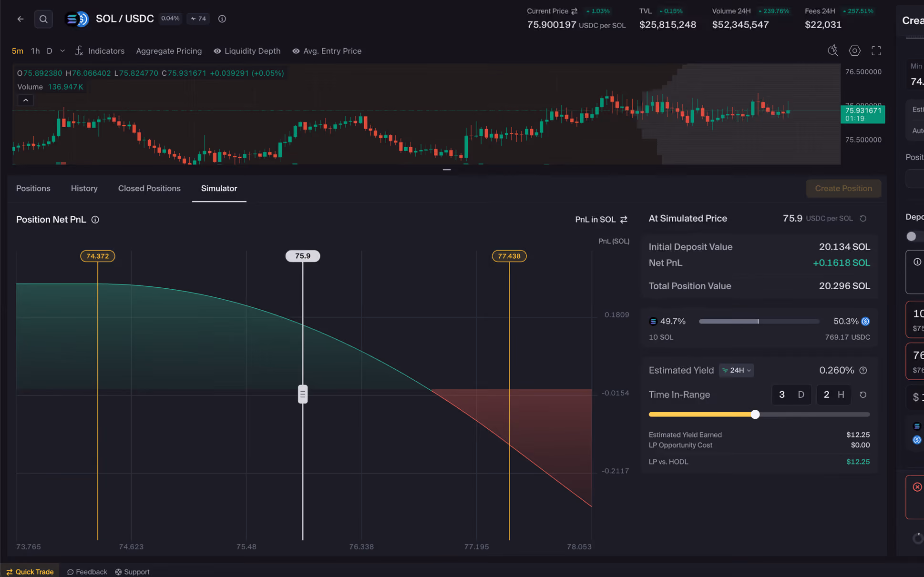Open the 24H Estimated Yield dropdown
The width and height of the screenshot is (924, 577).
(737, 370)
